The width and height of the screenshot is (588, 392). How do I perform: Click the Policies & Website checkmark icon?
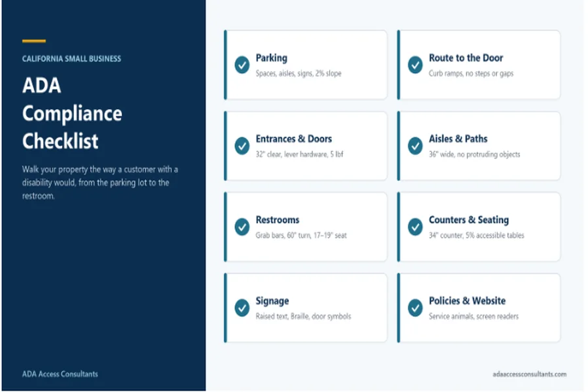tap(416, 308)
